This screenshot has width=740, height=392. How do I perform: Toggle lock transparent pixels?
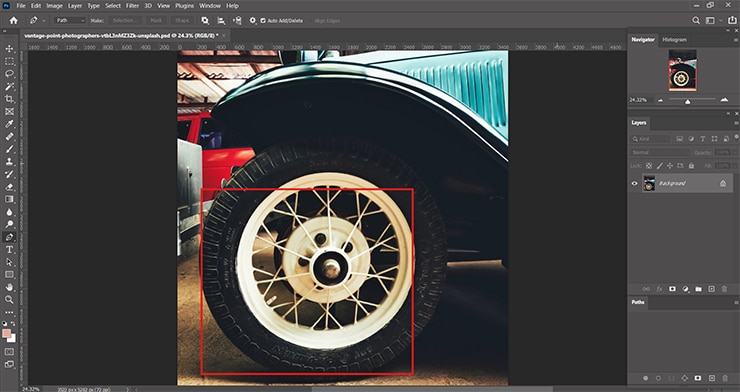tap(649, 166)
